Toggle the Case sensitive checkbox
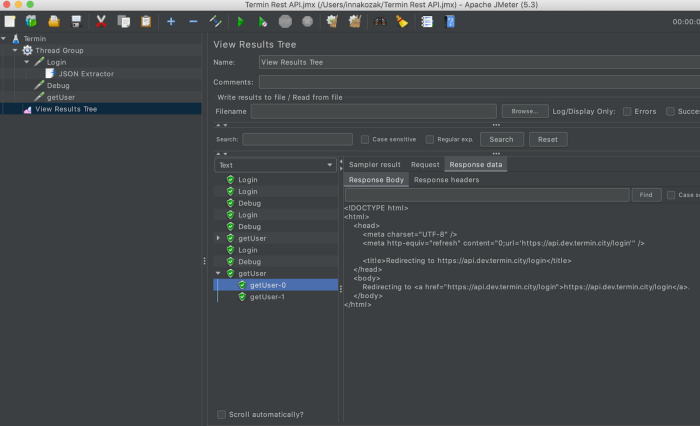This screenshot has width=700, height=426. click(365, 139)
